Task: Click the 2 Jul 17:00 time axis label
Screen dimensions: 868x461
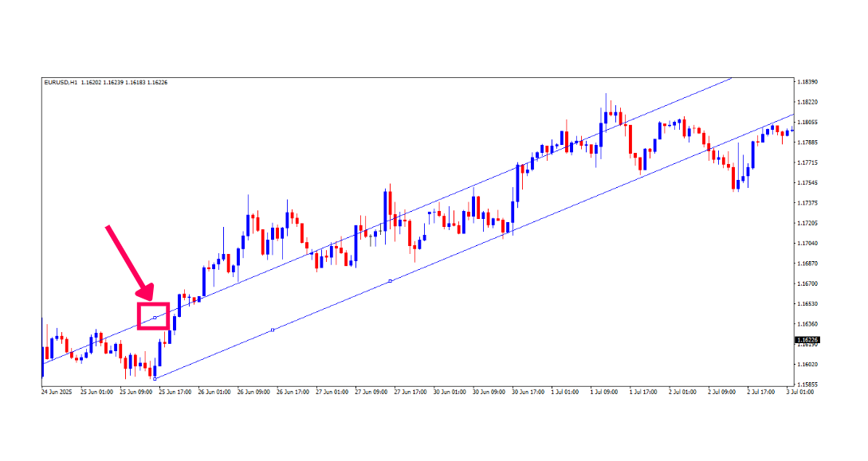Action: click(761, 392)
